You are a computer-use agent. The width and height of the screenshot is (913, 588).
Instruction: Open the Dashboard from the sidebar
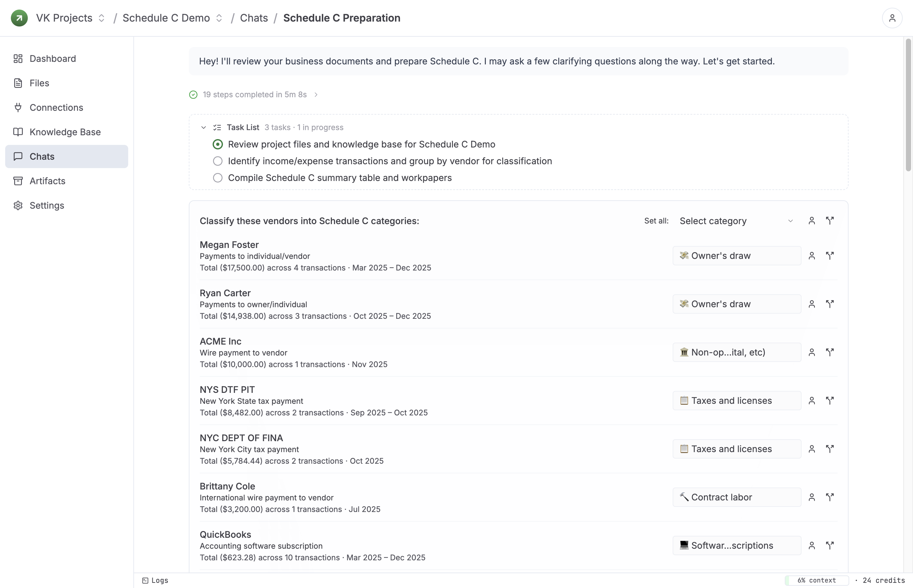(52, 58)
